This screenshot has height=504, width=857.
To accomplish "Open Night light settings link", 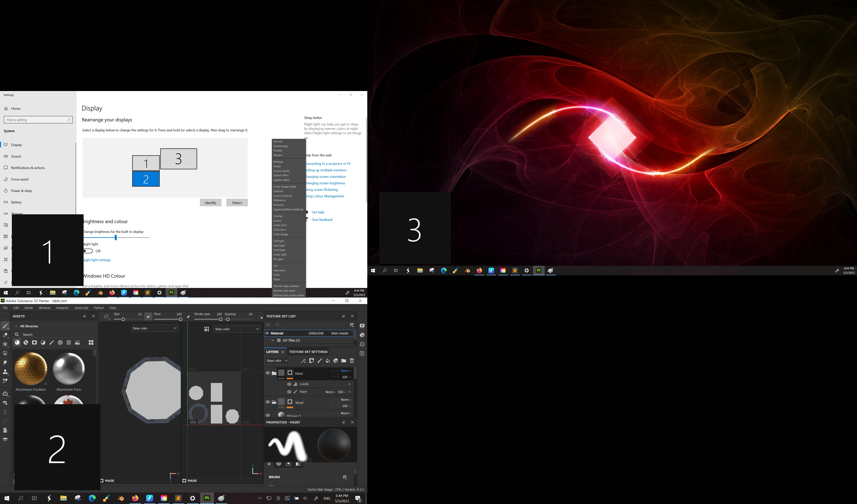I will (97, 260).
